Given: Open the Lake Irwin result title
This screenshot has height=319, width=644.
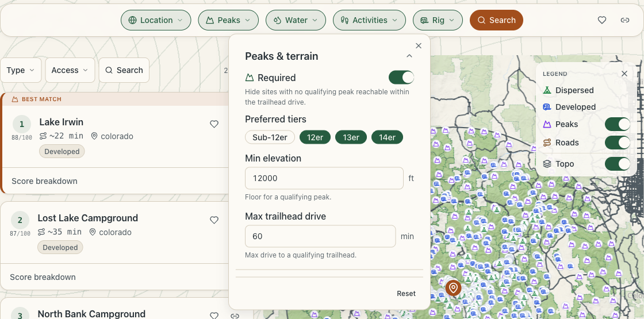Looking at the screenshot, I should point(61,122).
